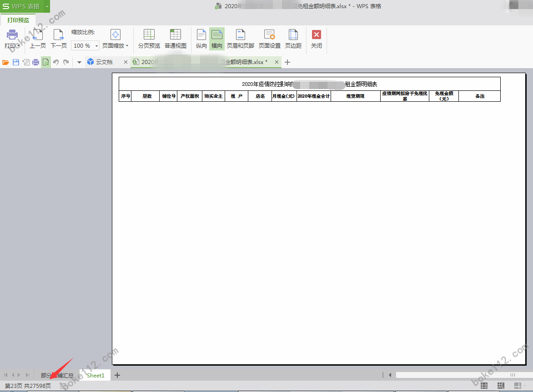The image size is (533, 392).
Task: Click the 产权面积 column header
Action: point(190,96)
